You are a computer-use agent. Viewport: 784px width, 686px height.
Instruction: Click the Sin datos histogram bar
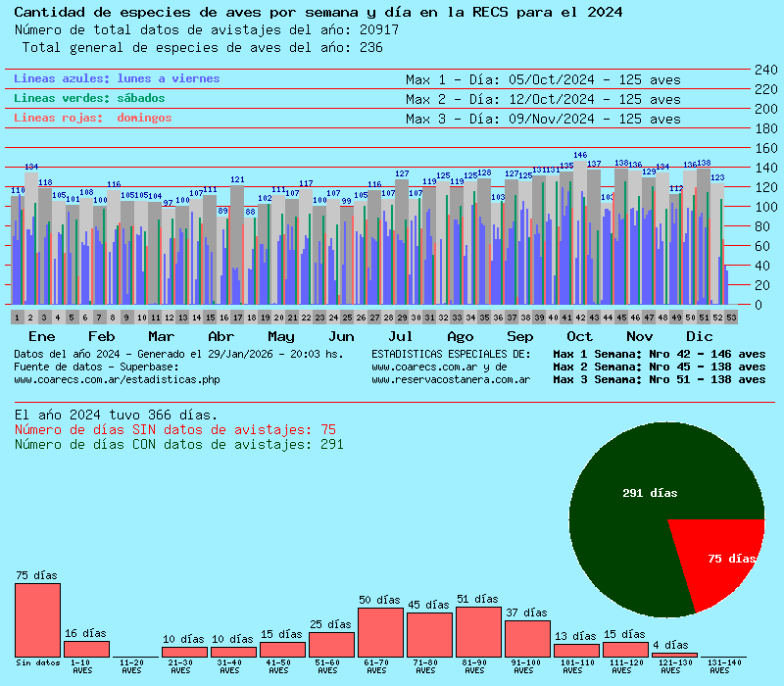(x=37, y=619)
